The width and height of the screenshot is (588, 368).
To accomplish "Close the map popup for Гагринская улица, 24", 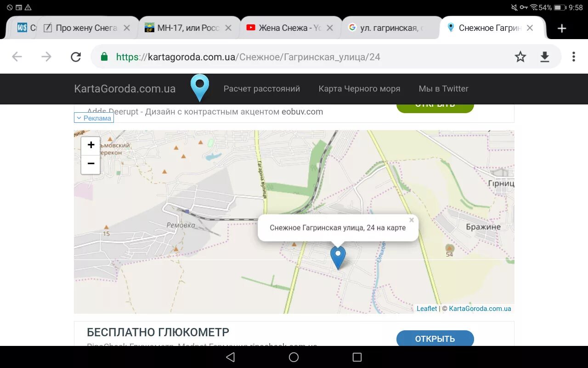I will tap(412, 220).
